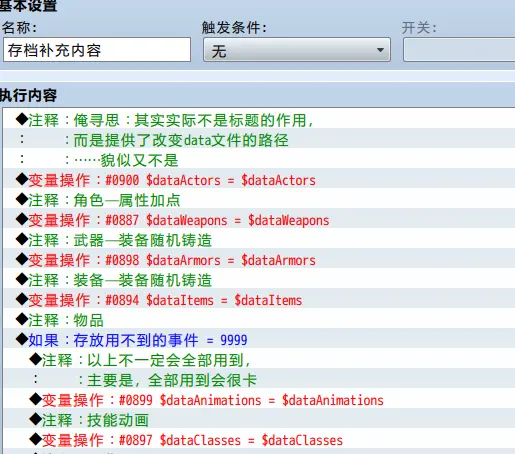Select the comment line ……貌似又不是
Viewport: 515px width, 454px height.
pyautogui.click(x=259, y=160)
